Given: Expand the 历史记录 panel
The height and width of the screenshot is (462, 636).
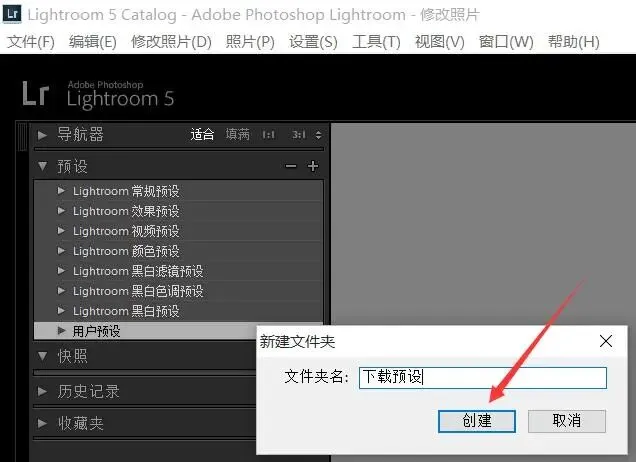Looking at the screenshot, I should [42, 391].
